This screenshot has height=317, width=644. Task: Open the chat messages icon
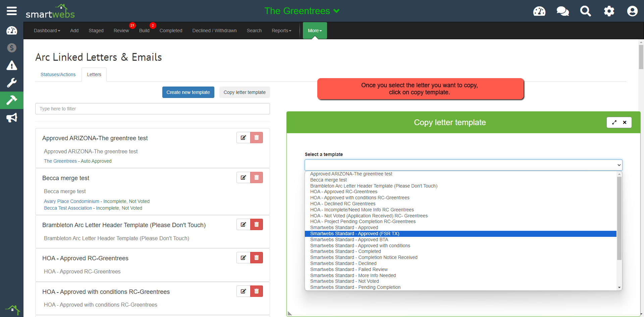tap(562, 11)
